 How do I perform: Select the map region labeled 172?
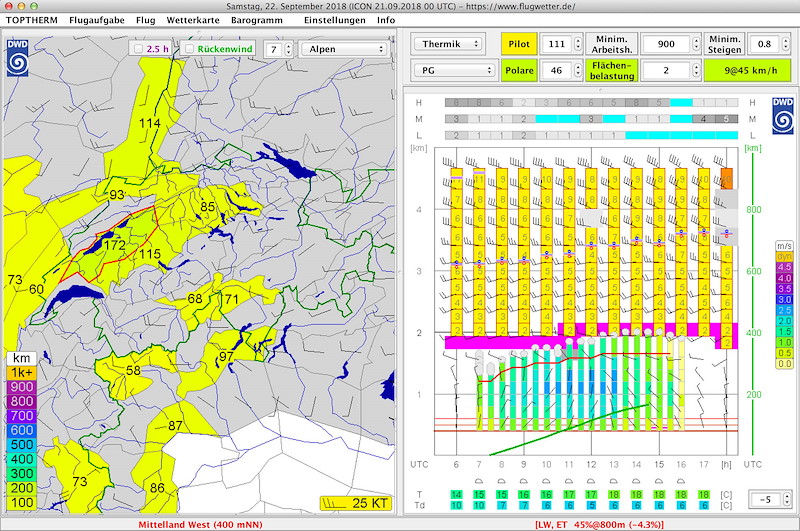pos(114,245)
